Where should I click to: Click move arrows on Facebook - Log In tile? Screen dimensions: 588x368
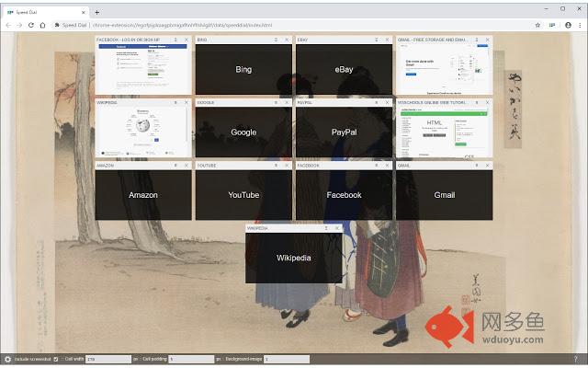pyautogui.click(x=175, y=40)
